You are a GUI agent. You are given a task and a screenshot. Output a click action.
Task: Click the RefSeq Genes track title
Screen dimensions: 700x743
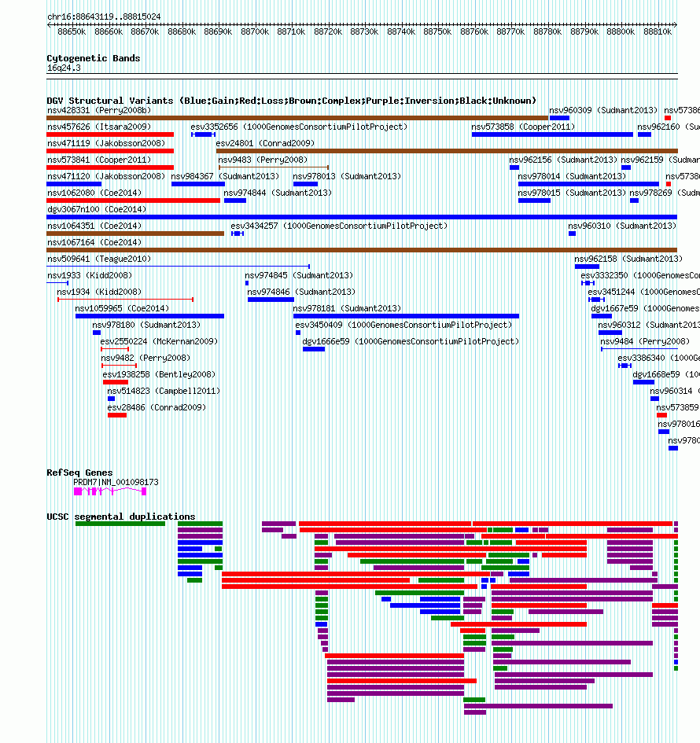pyautogui.click(x=79, y=473)
